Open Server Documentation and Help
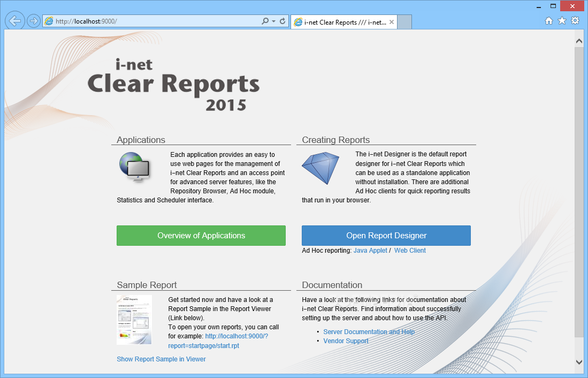Image resolution: width=588 pixels, height=378 pixels. [x=369, y=332]
